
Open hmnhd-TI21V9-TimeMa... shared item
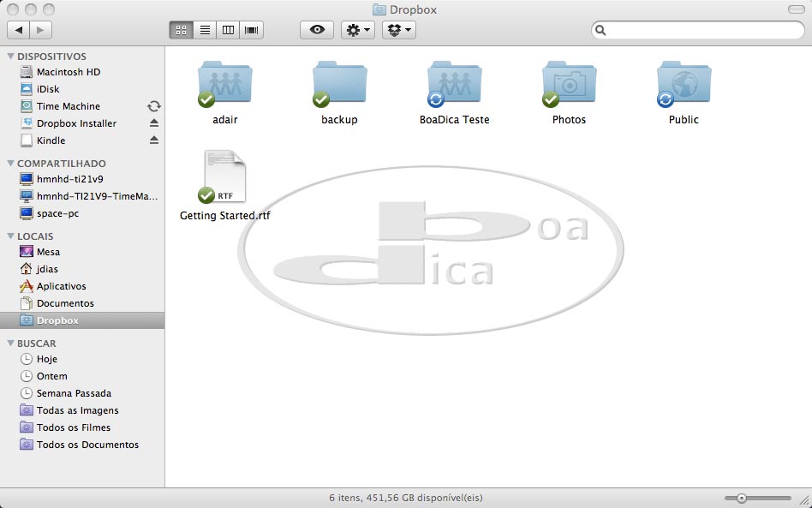[x=82, y=196]
